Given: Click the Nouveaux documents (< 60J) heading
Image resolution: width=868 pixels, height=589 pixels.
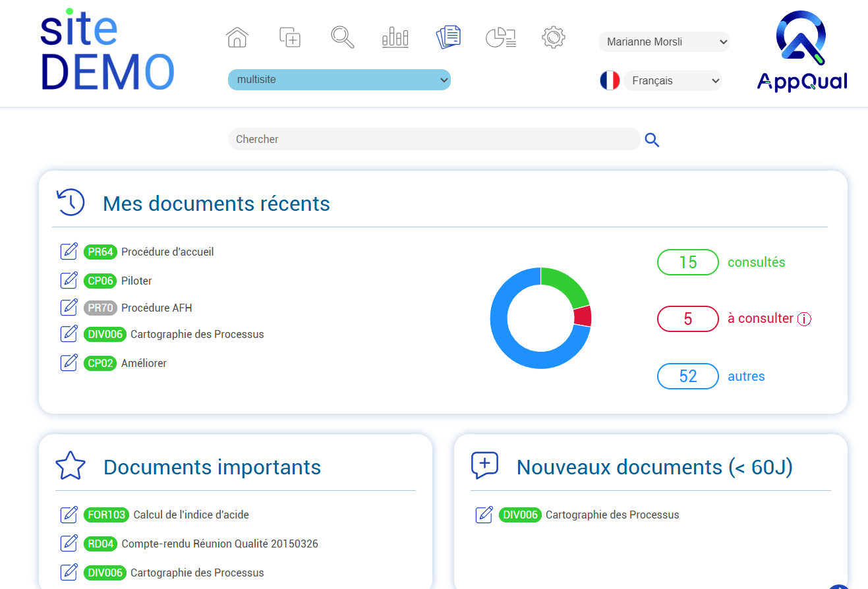Looking at the screenshot, I should coord(654,467).
